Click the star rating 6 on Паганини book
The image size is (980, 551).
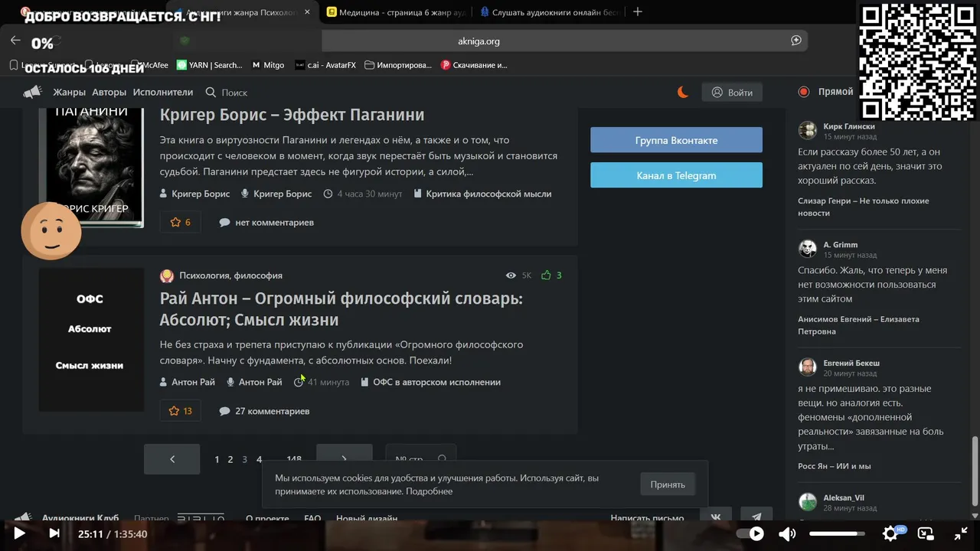pos(181,222)
